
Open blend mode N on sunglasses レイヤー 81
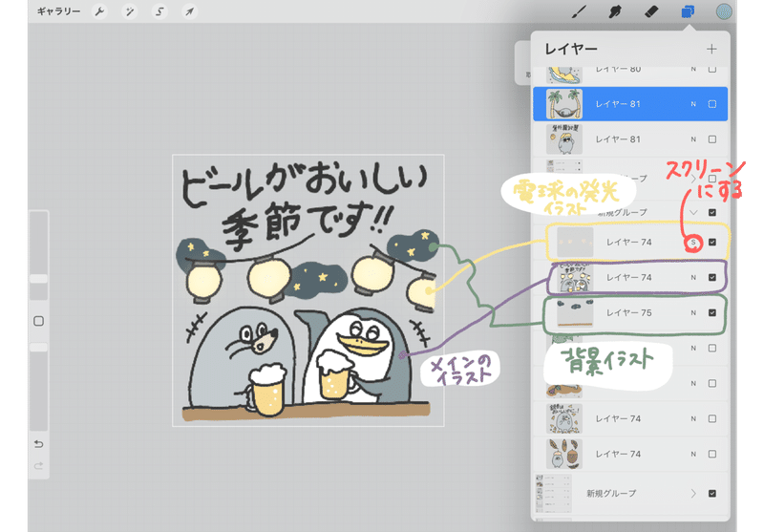point(693,139)
